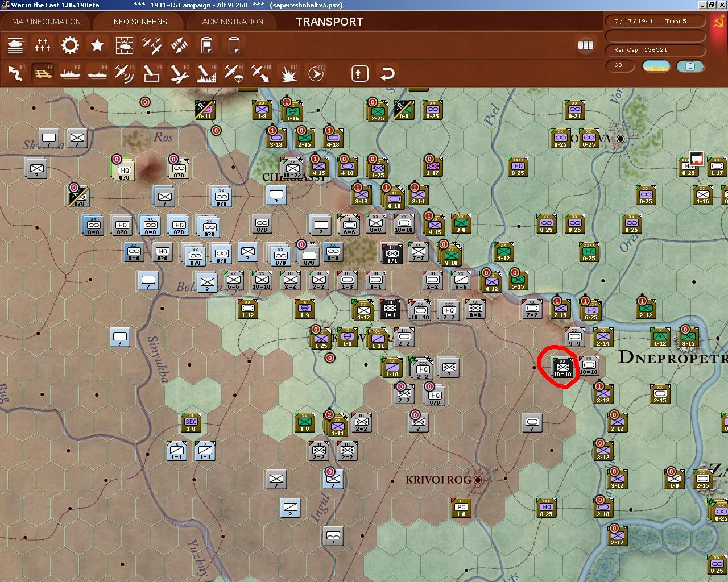This screenshot has width=728, height=582.
Task: Select the SEC 1-8 unit counter
Action: 191,422
